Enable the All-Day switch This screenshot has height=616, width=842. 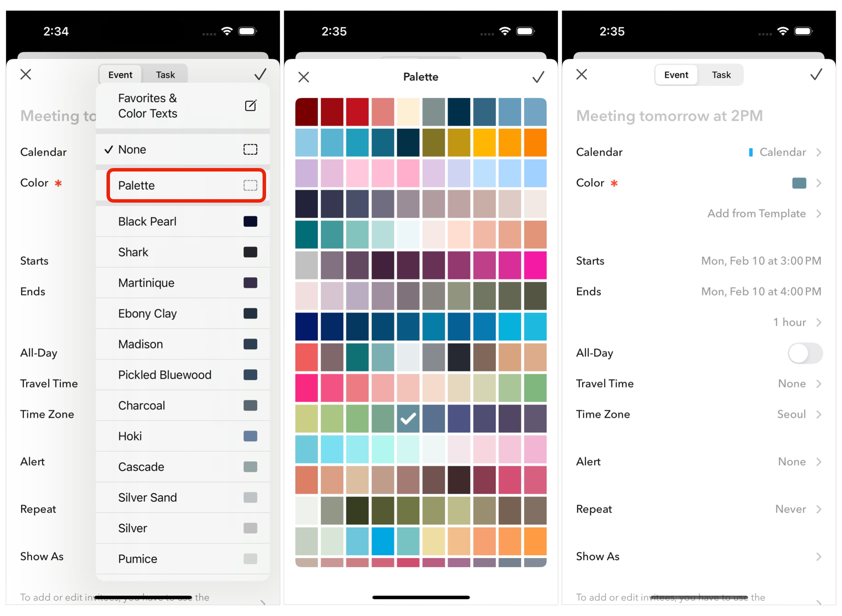(x=805, y=353)
